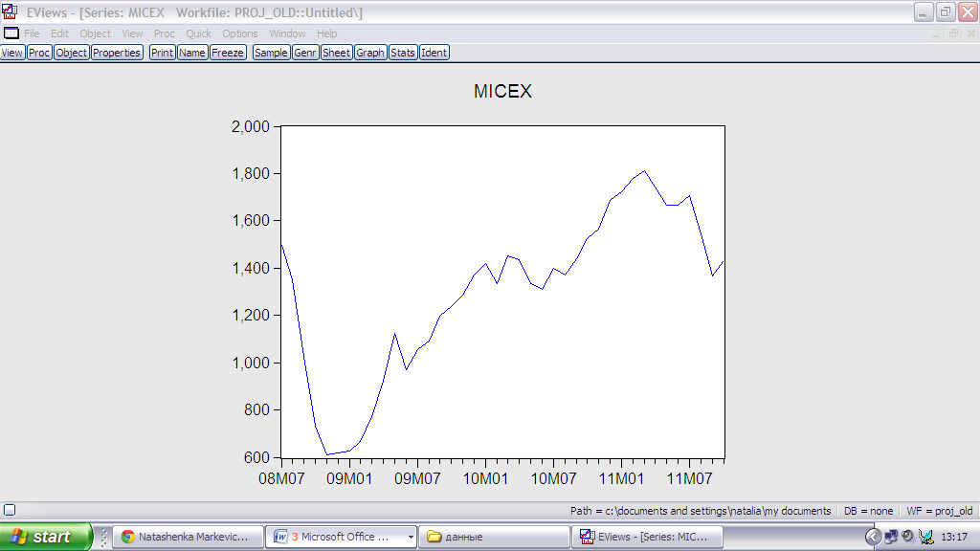The image size is (980, 551).
Task: Click the tray icon next to the clock
Action: [x=926, y=537]
